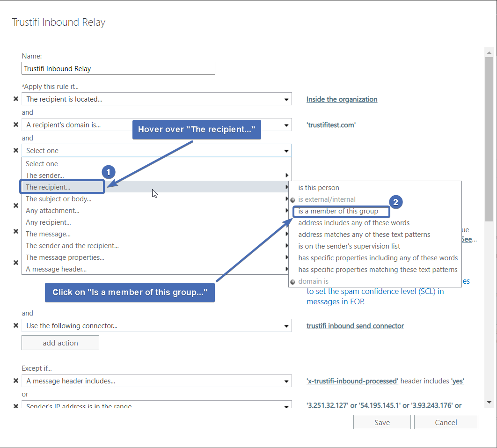Click the scrollbar down arrow
497x448 pixels.
point(489,402)
